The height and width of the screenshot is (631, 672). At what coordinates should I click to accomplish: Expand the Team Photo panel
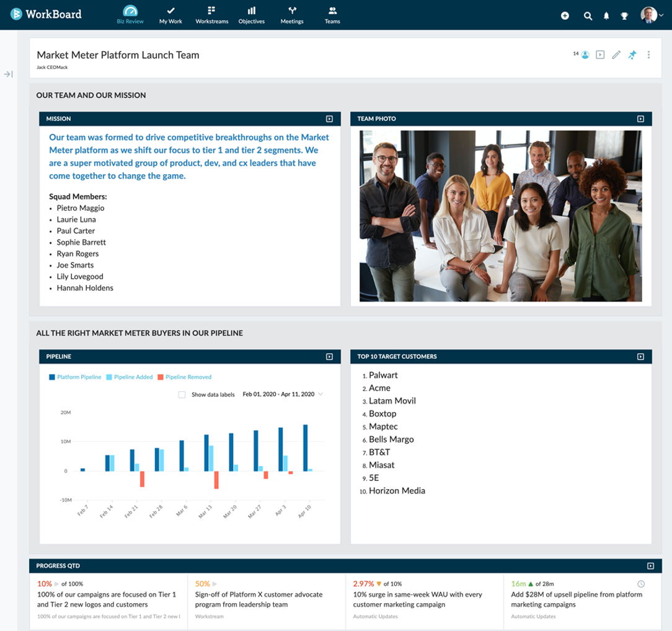coord(640,118)
